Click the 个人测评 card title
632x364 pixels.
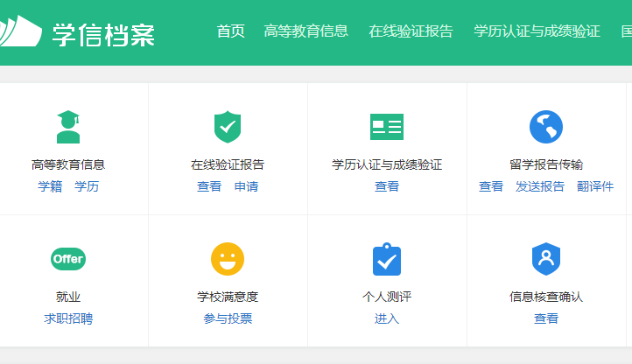(x=387, y=297)
